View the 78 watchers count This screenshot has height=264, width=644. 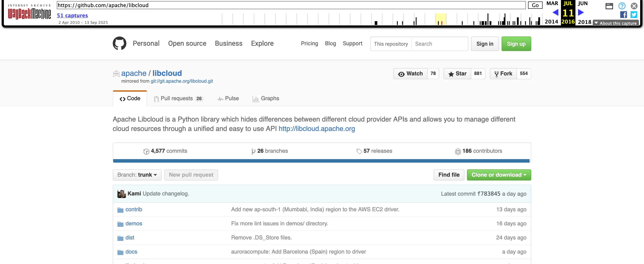coord(433,73)
